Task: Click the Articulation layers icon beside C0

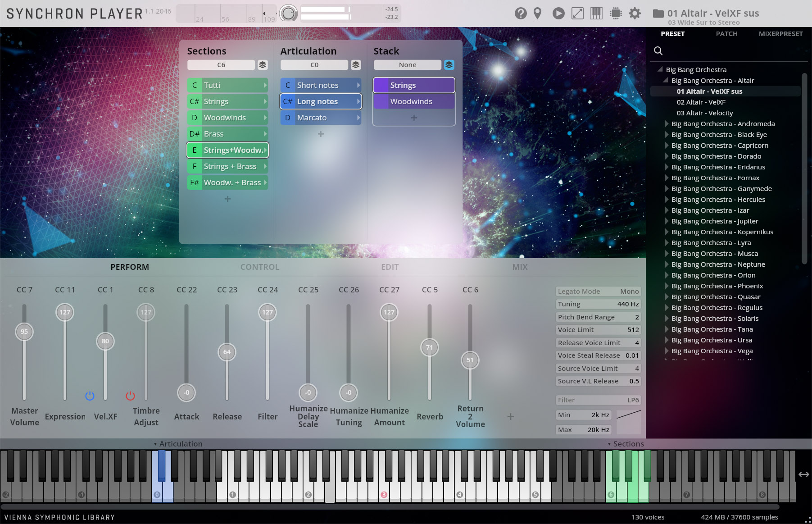Action: tap(356, 65)
